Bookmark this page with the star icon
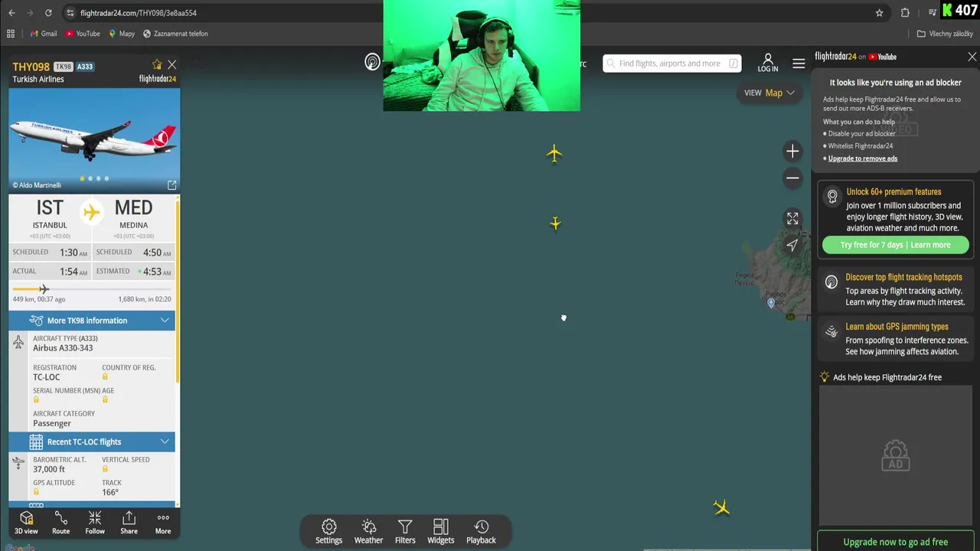The width and height of the screenshot is (980, 551). tap(879, 13)
